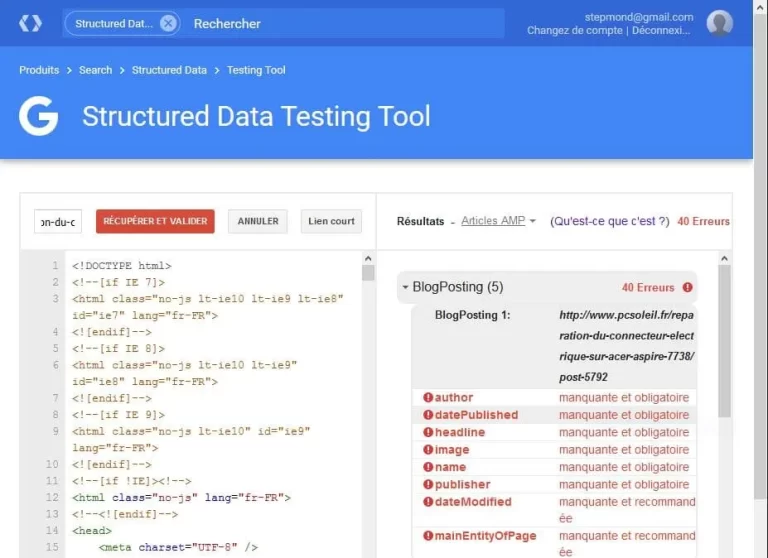768x558 pixels.
Task: Click code line 15 meta charset
Action: [178, 547]
